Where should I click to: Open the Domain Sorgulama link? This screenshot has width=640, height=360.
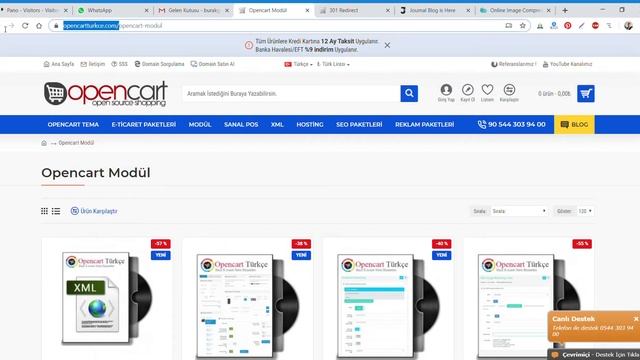(x=159, y=64)
